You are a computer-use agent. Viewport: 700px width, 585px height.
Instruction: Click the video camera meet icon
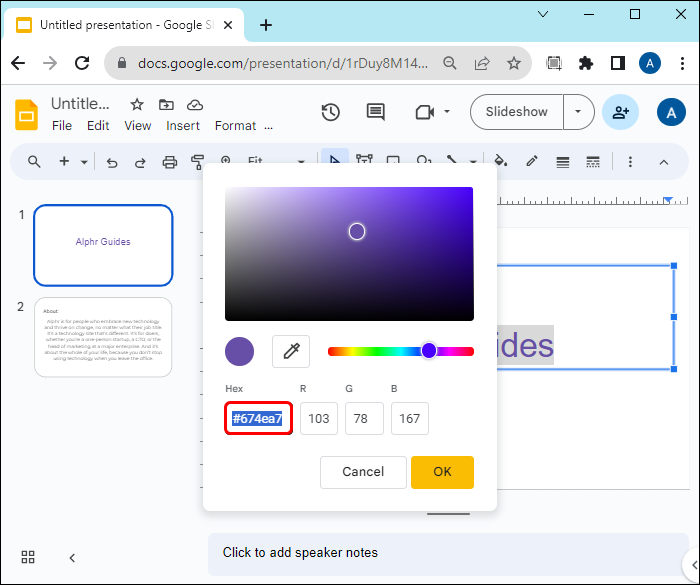pos(425,112)
